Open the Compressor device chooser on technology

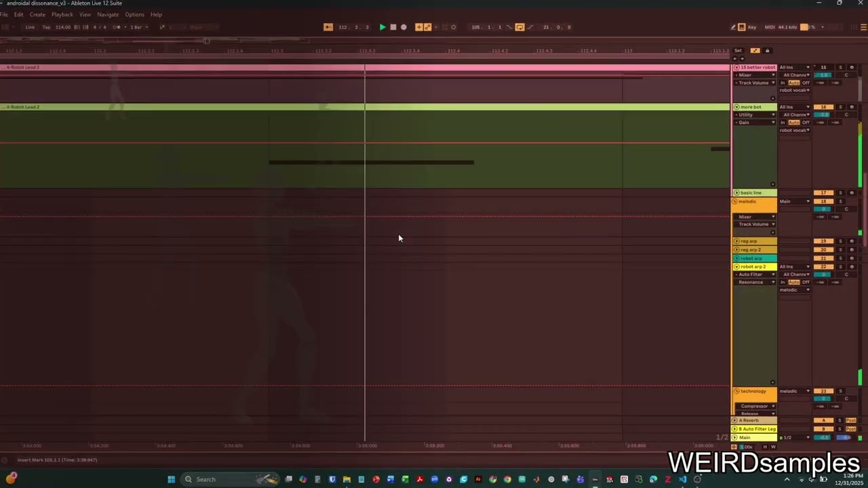(755, 406)
